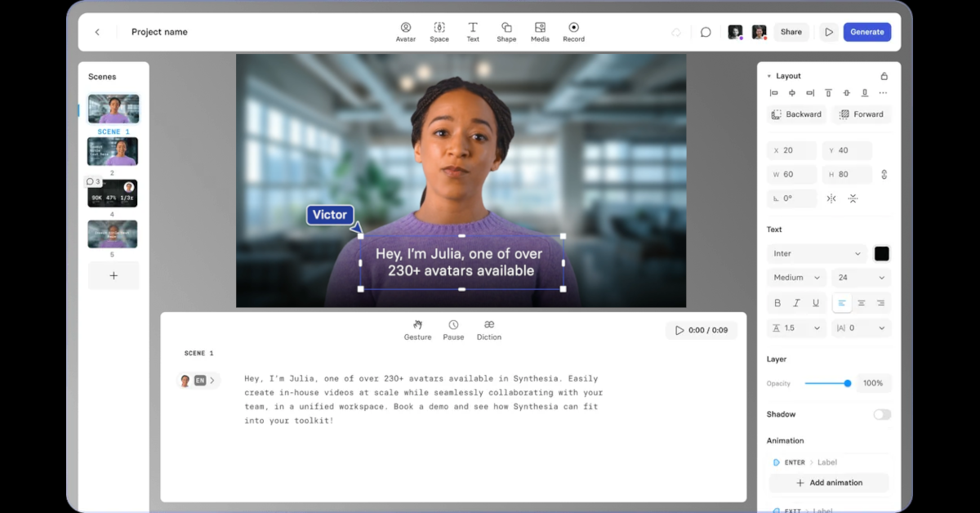The height and width of the screenshot is (513, 980).
Task: Toggle the layout lock icon
Action: (884, 76)
